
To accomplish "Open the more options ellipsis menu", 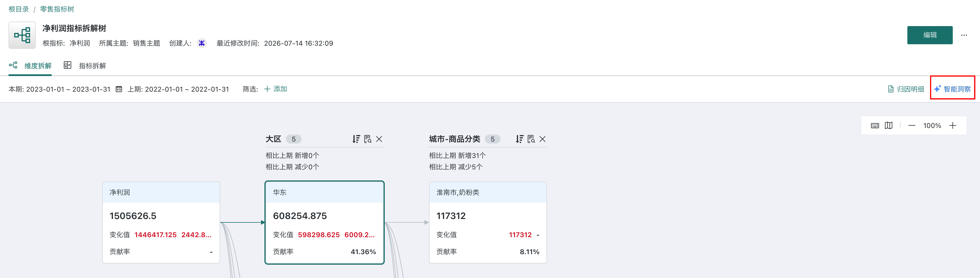I will point(964,35).
